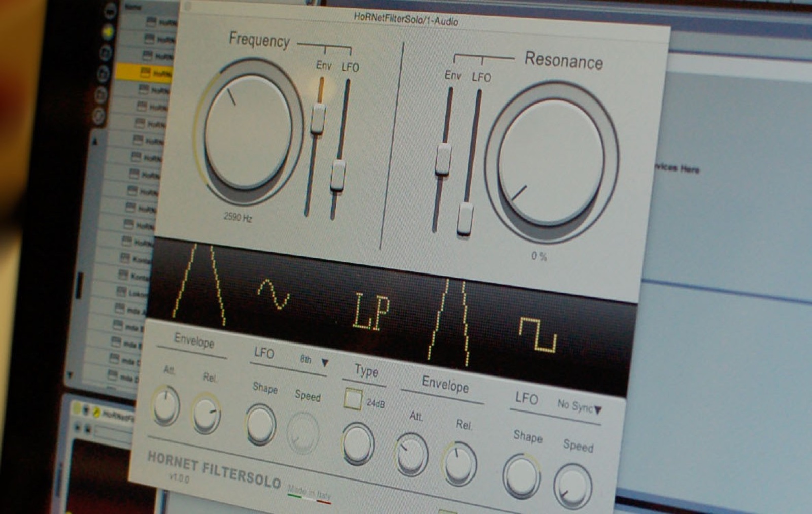Click the Rel. knob of the left Envelope section

click(x=206, y=413)
